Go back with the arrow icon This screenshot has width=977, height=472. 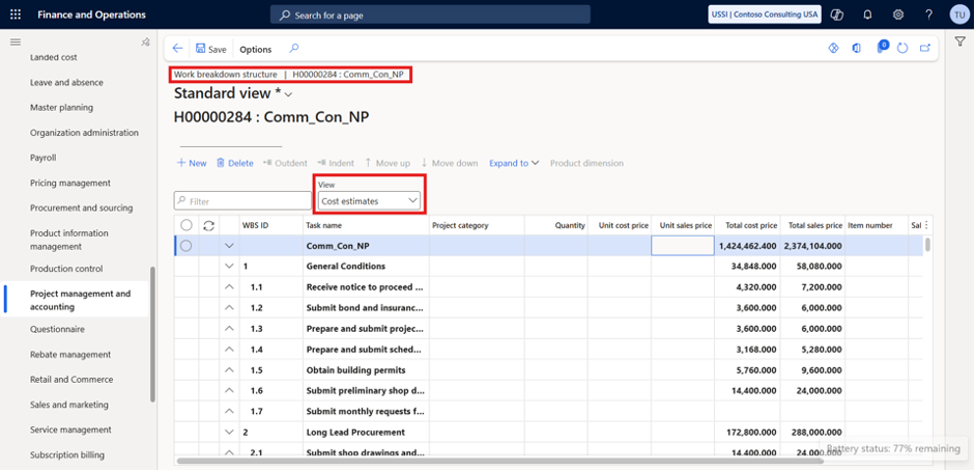pyautogui.click(x=178, y=49)
